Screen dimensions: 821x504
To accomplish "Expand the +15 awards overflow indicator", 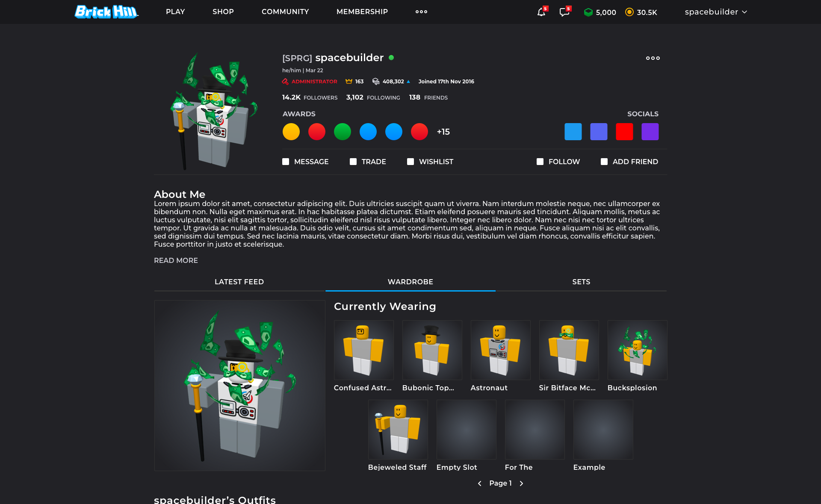I will (x=443, y=131).
